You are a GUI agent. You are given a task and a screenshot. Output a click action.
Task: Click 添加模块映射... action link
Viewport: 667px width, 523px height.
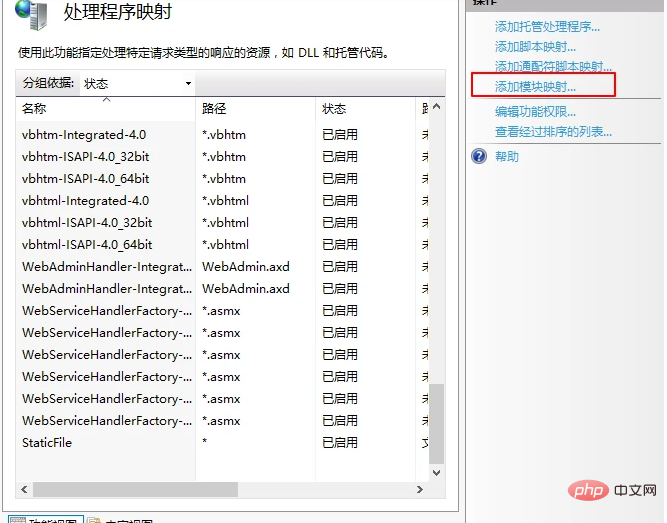(535, 87)
